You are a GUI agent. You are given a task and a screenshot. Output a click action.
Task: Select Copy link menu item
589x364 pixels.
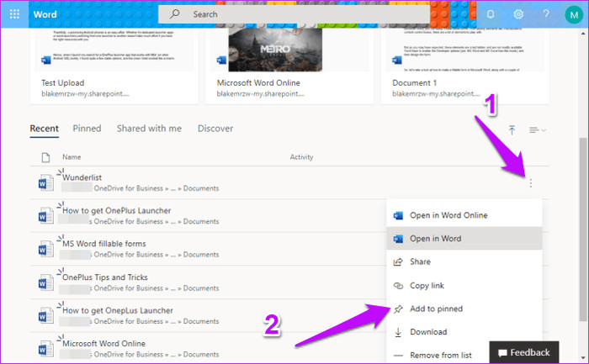(464, 285)
